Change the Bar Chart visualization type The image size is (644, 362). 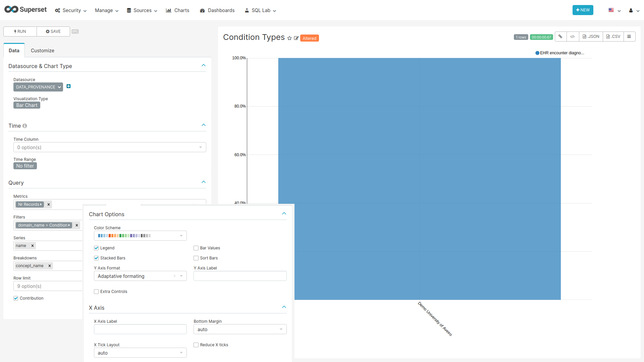tap(27, 105)
